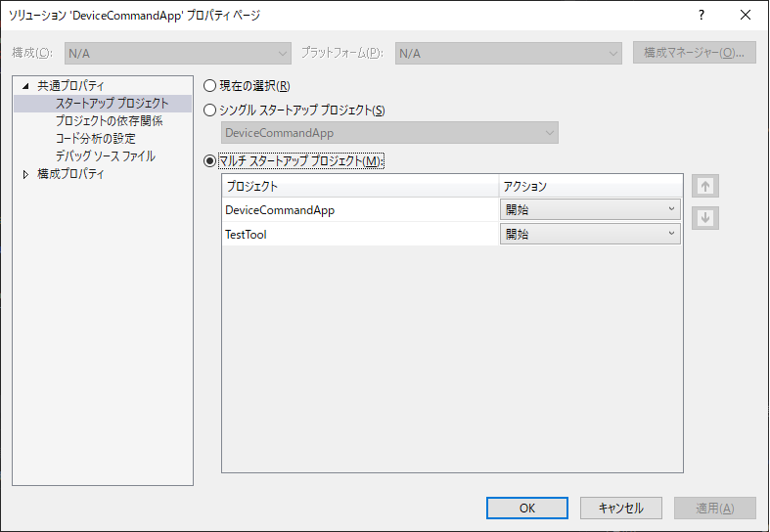Image resolution: width=770 pixels, height=532 pixels.
Task: Select マルチ スタートアップ プロジェクト radio button
Action: click(x=209, y=161)
